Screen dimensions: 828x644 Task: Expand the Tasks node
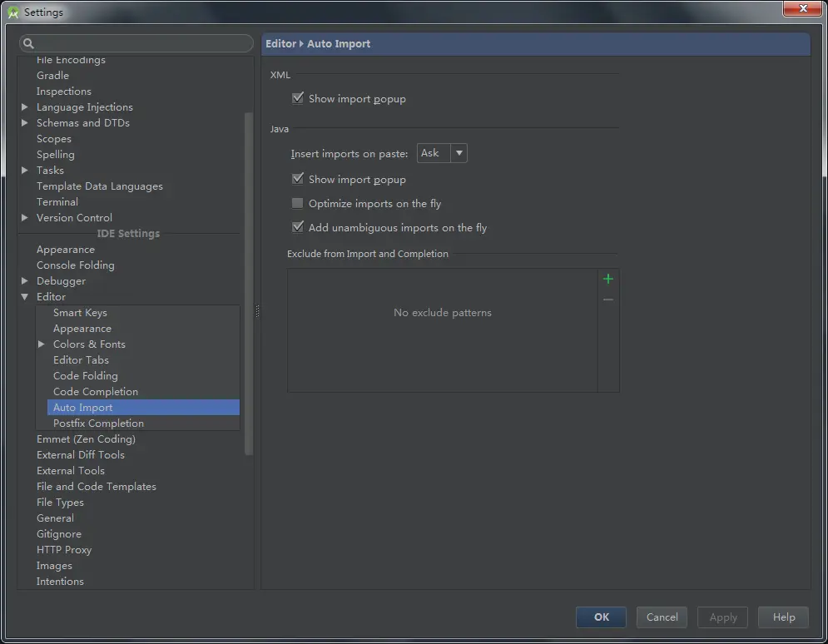(x=25, y=170)
